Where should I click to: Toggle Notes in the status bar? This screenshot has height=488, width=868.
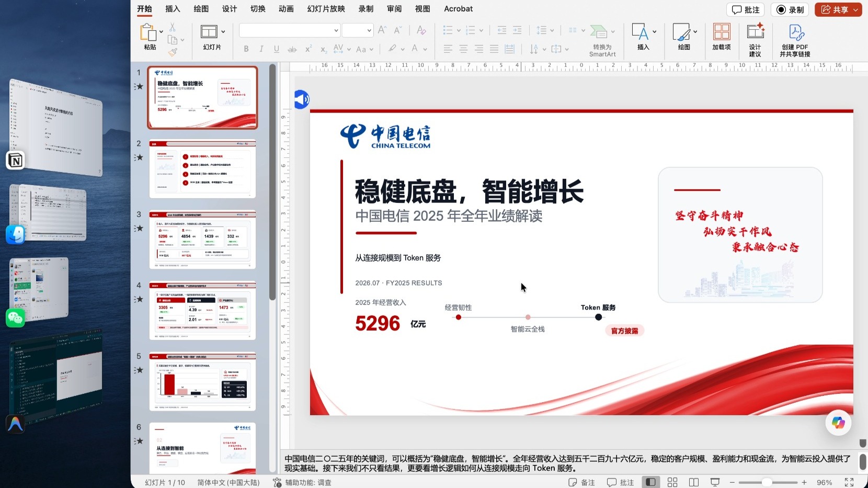(581, 482)
